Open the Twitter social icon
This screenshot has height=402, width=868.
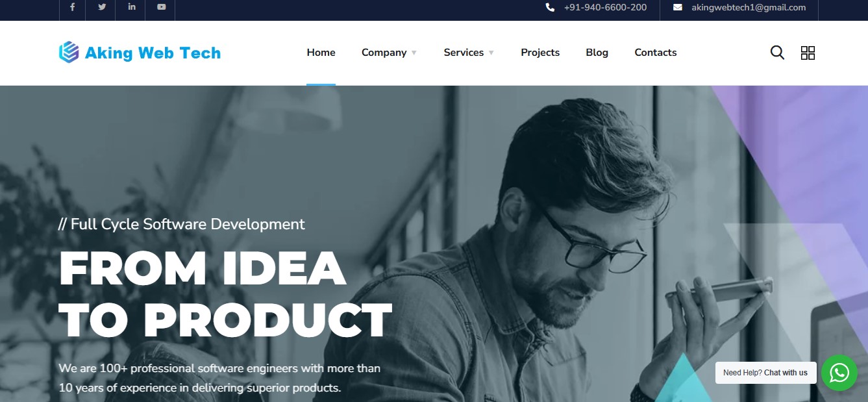(x=102, y=7)
